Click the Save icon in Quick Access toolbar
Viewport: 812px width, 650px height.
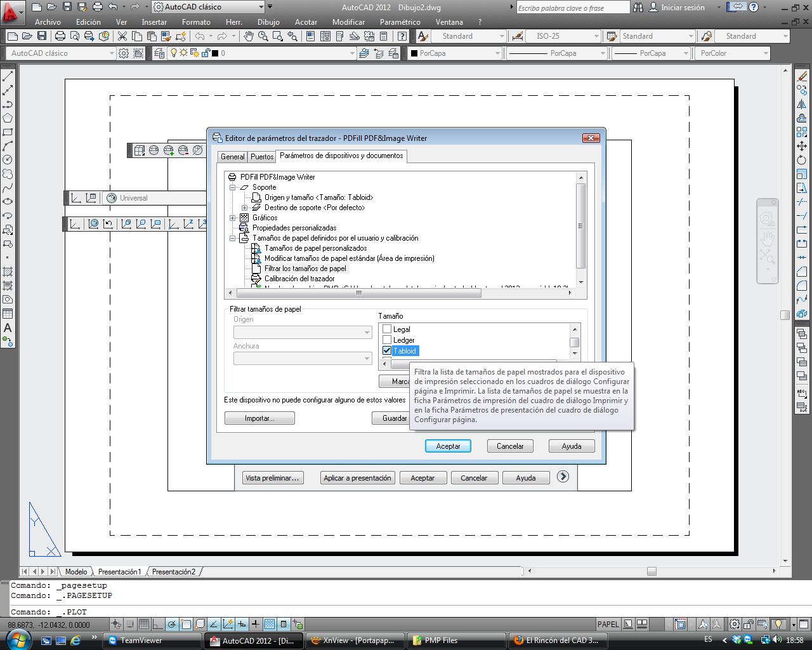click(x=68, y=7)
